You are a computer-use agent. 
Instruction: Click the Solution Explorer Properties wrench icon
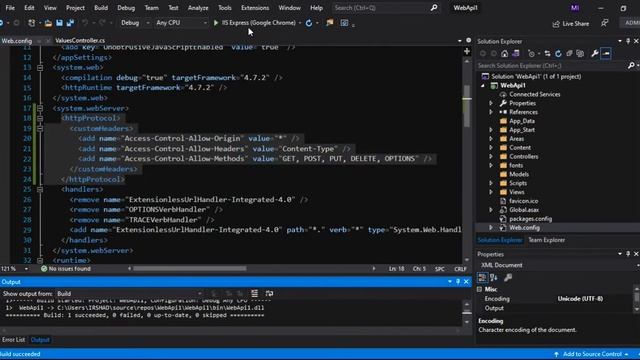coord(595,53)
